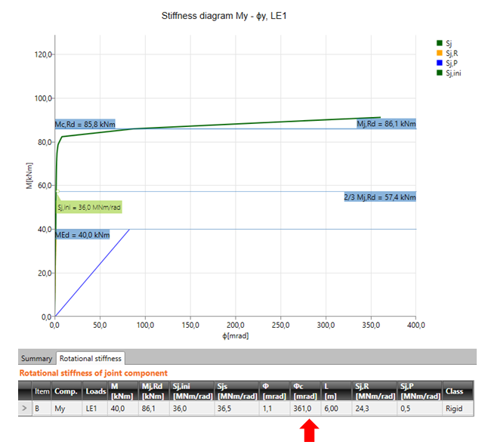The width and height of the screenshot is (485, 448).
Task: Click the Sjs [MNm/rad] column header
Action: 236,391
